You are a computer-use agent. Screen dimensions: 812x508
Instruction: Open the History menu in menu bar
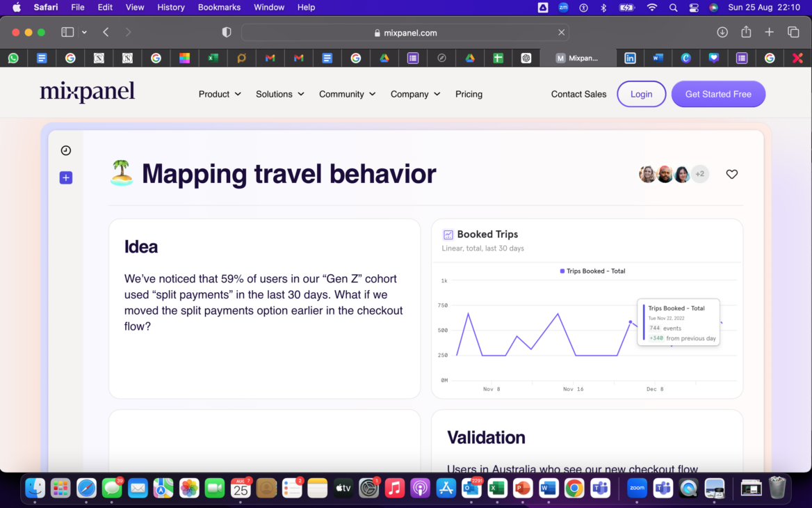tap(171, 7)
